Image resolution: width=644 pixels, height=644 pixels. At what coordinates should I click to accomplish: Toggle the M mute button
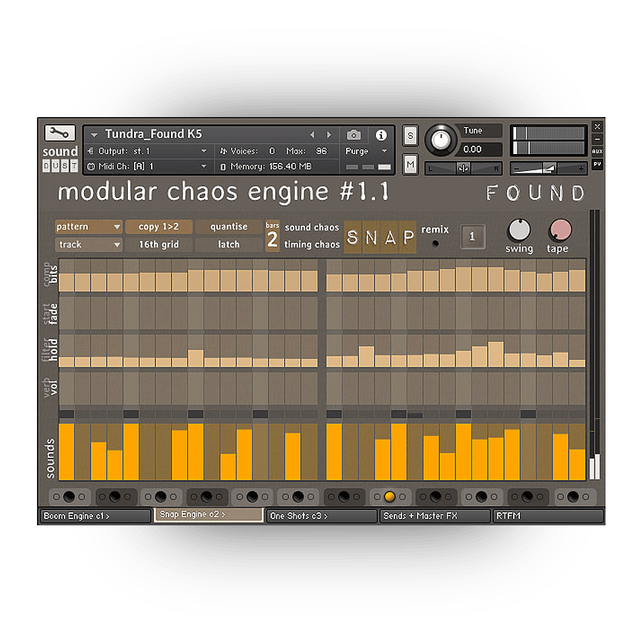(x=411, y=165)
